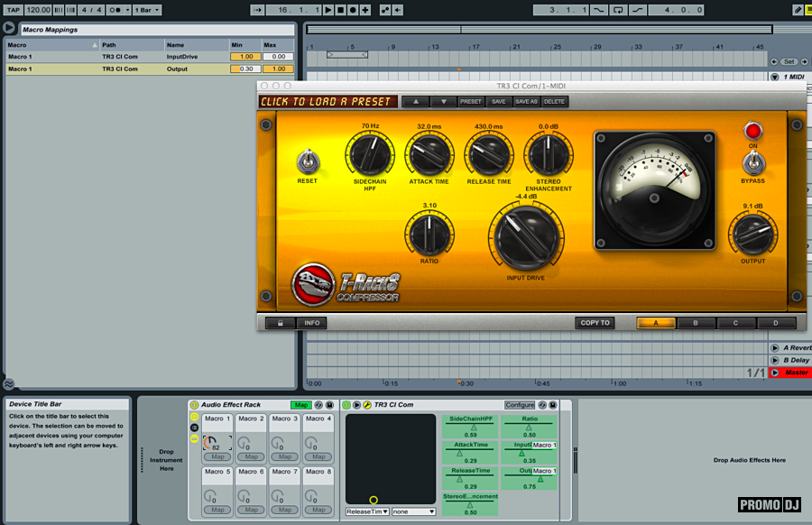Toggle the Follow arrow button left of position
Screen dimensions: 812x525
pyautogui.click(x=257, y=10)
